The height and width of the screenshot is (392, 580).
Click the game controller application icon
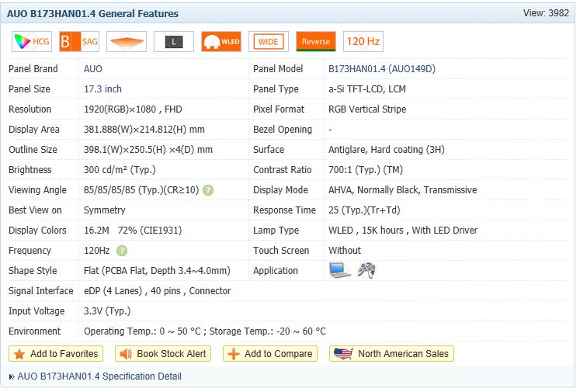coord(366,270)
